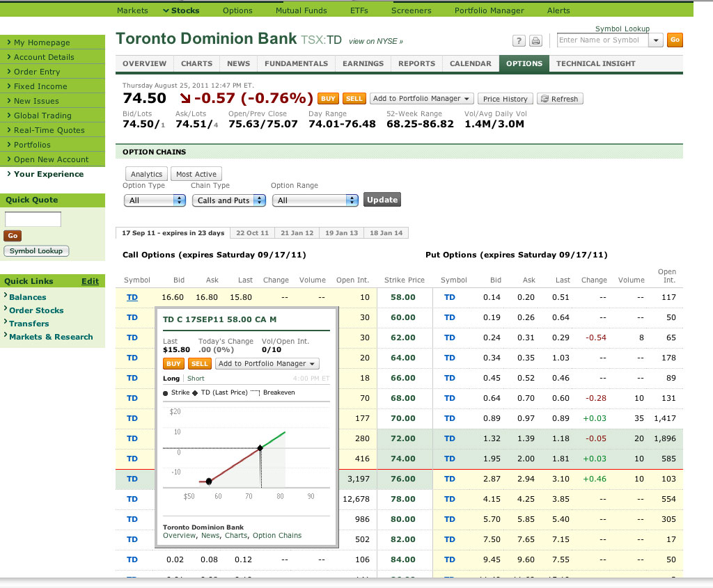Toggle the Most Active filter button
Image resolution: width=713 pixels, height=588 pixels.
point(196,174)
